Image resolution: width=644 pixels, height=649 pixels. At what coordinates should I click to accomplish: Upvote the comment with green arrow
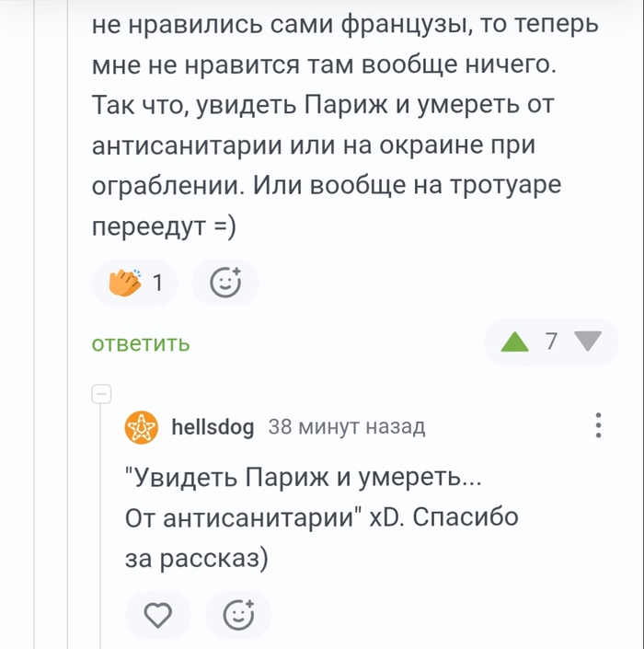pyautogui.click(x=513, y=343)
